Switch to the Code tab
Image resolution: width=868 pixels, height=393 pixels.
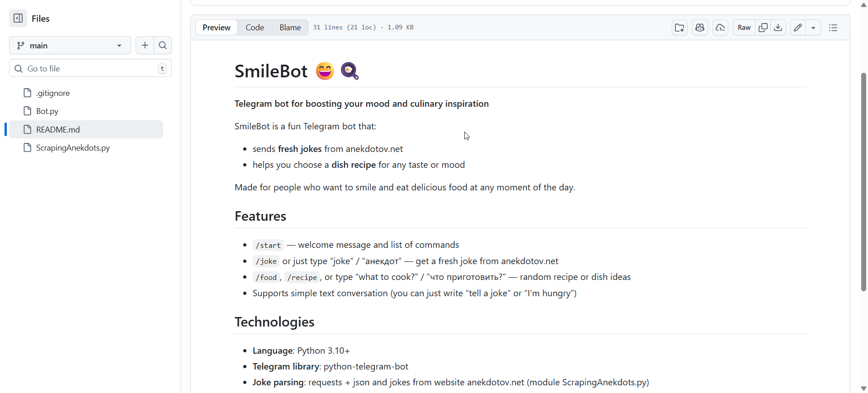pos(255,28)
